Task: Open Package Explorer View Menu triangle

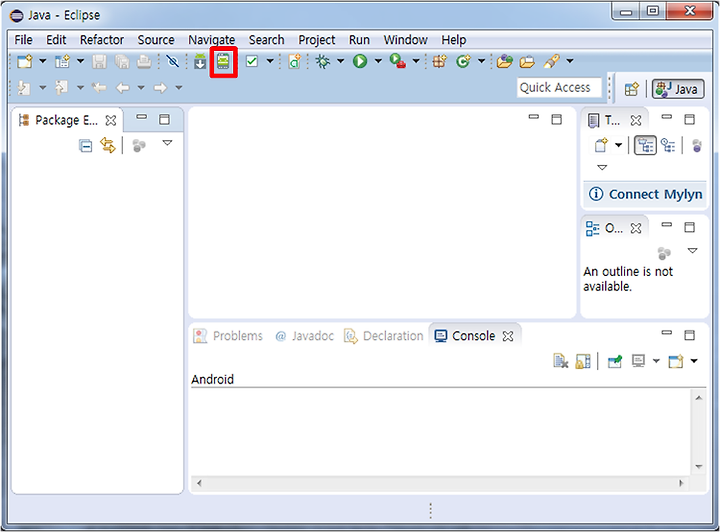Action: [168, 143]
